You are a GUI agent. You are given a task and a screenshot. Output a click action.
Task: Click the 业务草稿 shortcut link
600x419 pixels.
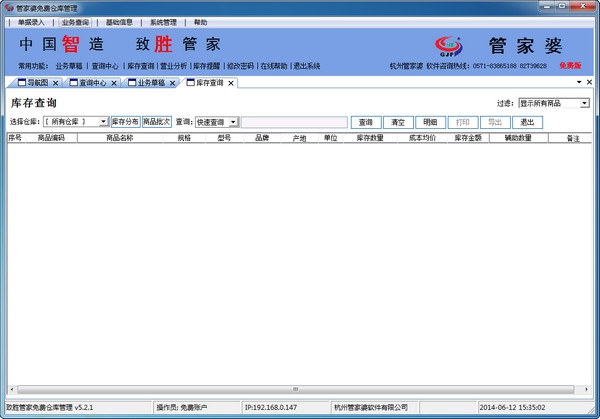click(69, 66)
